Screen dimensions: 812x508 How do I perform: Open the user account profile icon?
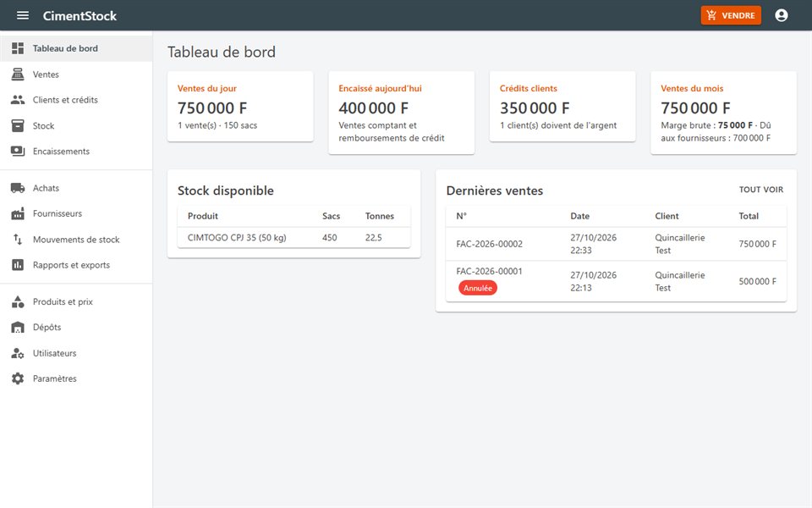point(782,15)
